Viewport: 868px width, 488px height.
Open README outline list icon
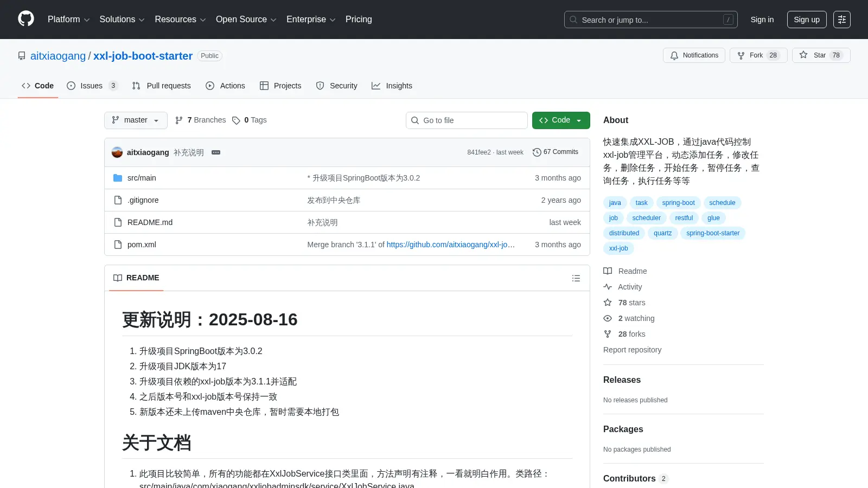(x=576, y=278)
